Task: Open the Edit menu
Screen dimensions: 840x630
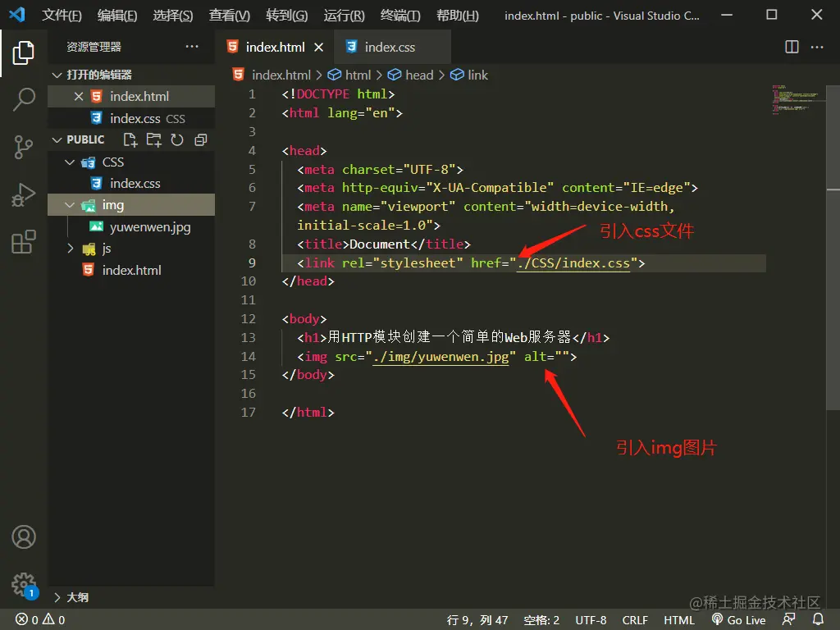Action: [117, 15]
